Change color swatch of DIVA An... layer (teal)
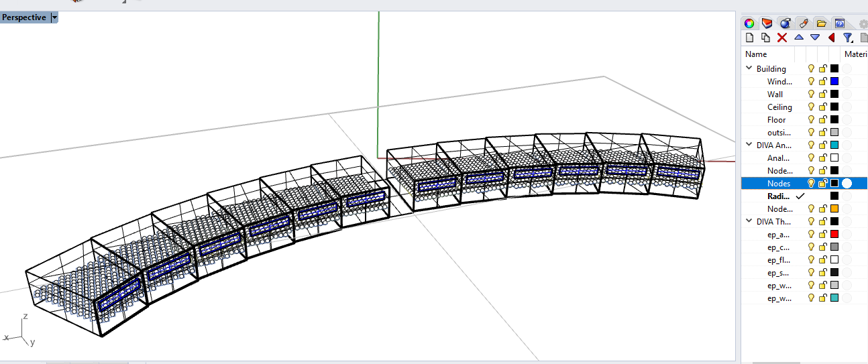The image size is (868, 364). point(834,145)
